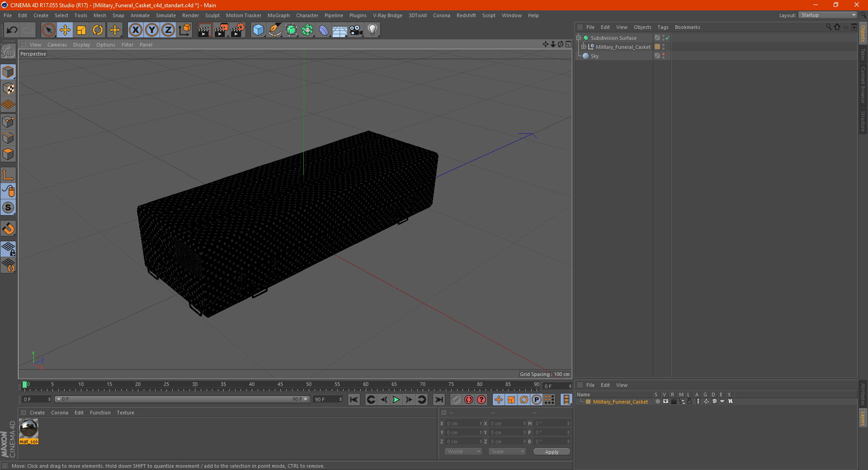Click the Apply coordinates button

tap(552, 452)
